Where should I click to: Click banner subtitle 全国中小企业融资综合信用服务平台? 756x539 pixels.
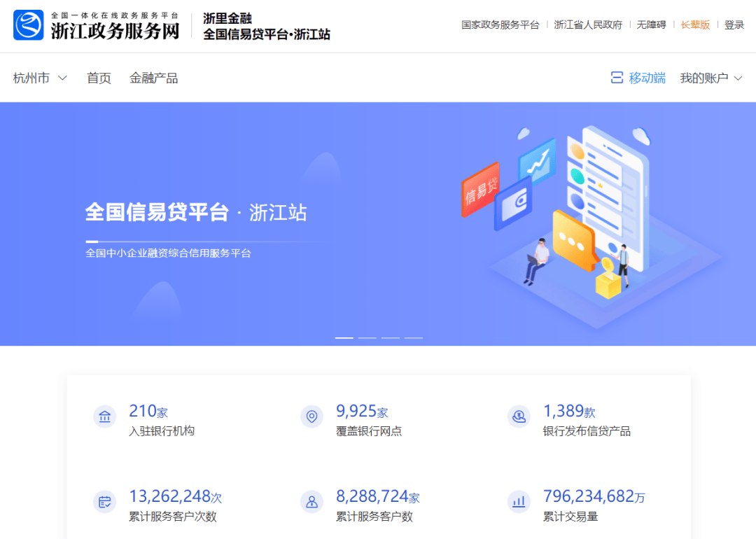(168, 253)
